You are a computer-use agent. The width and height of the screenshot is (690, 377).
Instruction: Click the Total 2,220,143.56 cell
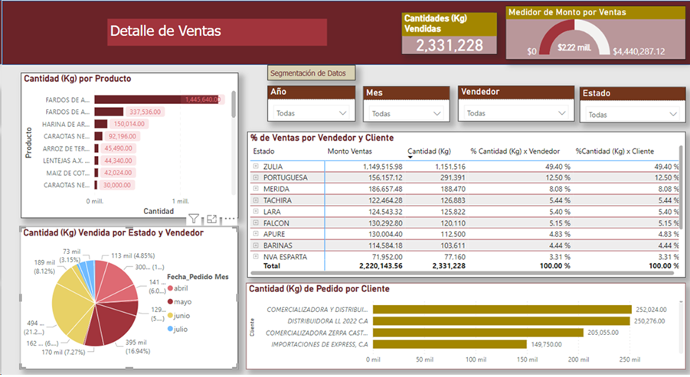(x=381, y=266)
